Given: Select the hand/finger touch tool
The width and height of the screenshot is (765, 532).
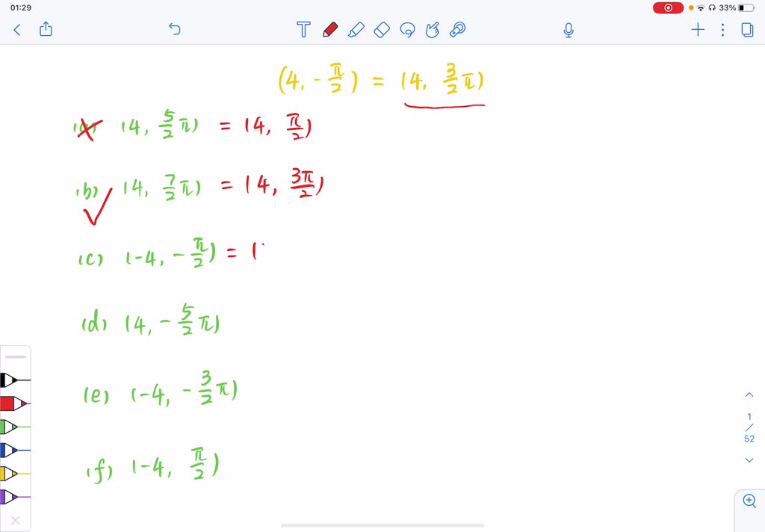Looking at the screenshot, I should (x=433, y=29).
